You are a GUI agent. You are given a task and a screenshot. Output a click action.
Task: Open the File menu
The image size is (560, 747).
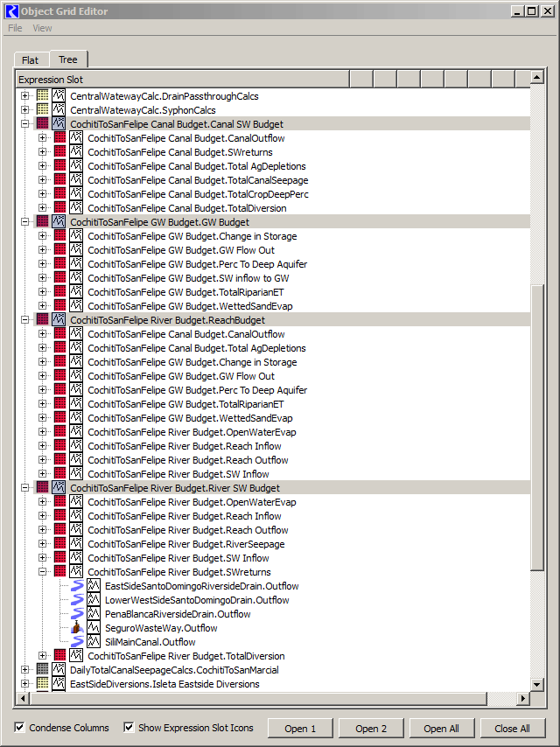point(15,28)
